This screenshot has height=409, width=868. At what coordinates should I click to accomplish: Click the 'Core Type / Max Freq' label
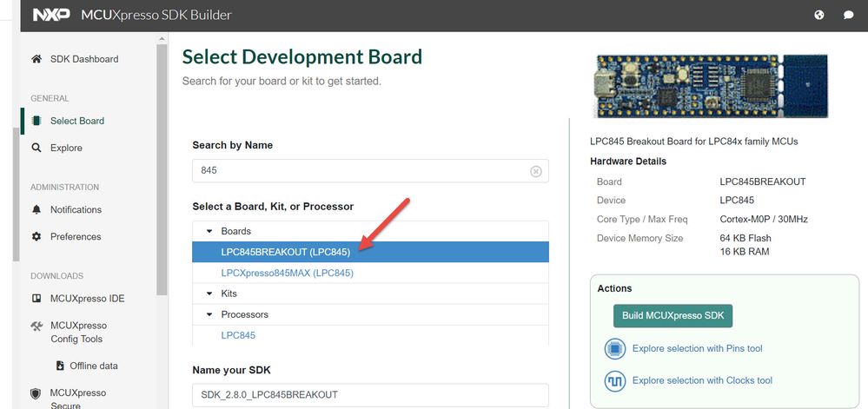click(x=642, y=219)
